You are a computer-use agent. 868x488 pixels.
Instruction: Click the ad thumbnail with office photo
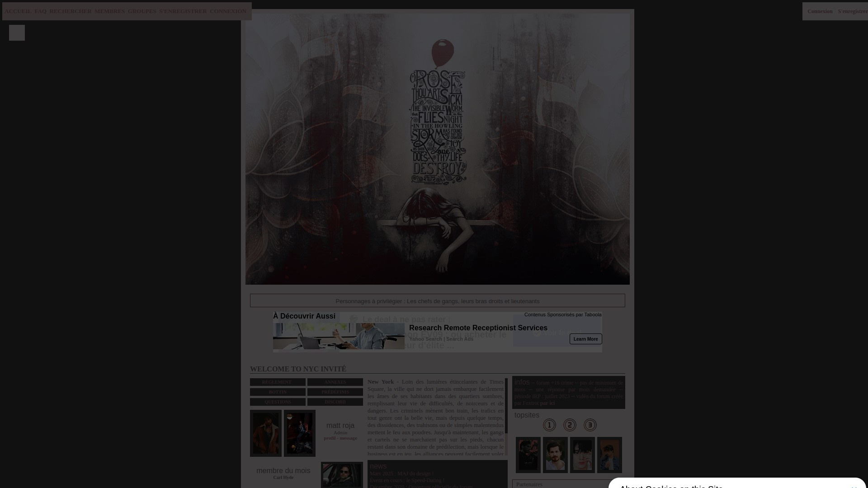coord(339,336)
